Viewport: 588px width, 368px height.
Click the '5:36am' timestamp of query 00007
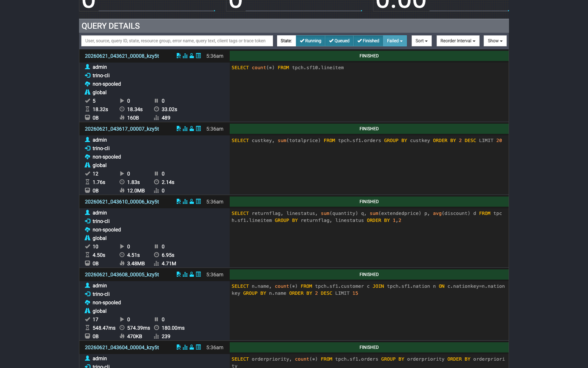point(215,129)
